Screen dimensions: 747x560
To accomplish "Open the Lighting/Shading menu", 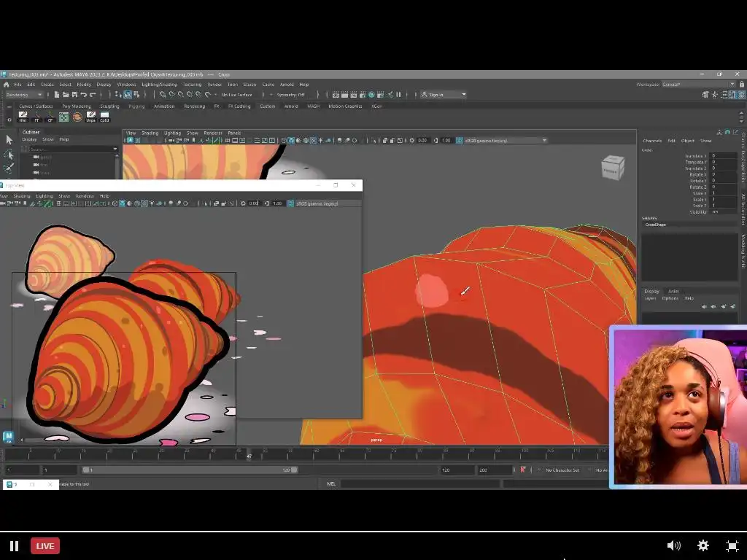I will pyautogui.click(x=159, y=85).
